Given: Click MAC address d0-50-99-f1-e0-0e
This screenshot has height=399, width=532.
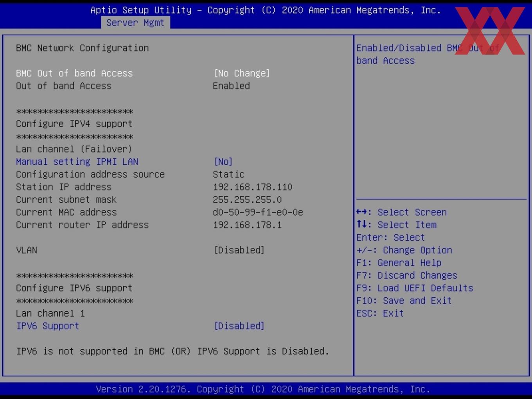Looking at the screenshot, I should click(258, 212).
